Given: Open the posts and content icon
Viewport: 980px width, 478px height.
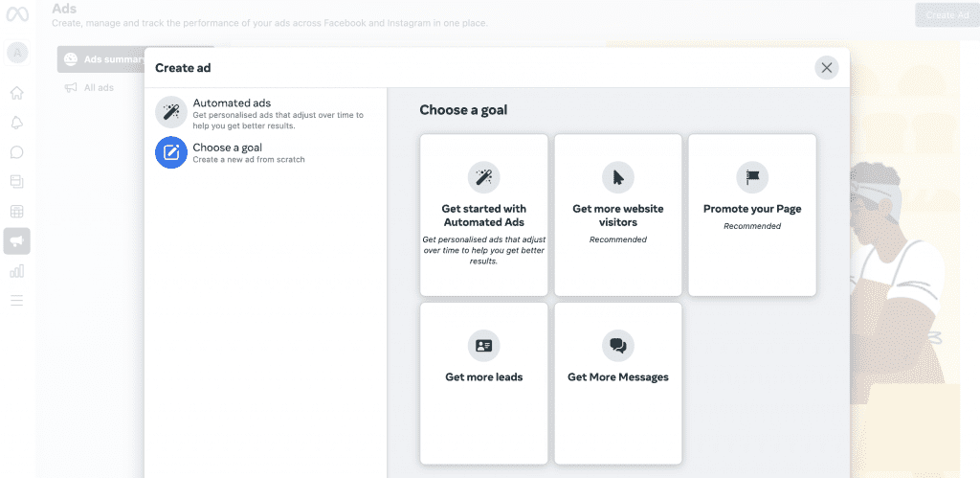Looking at the screenshot, I should click(17, 182).
